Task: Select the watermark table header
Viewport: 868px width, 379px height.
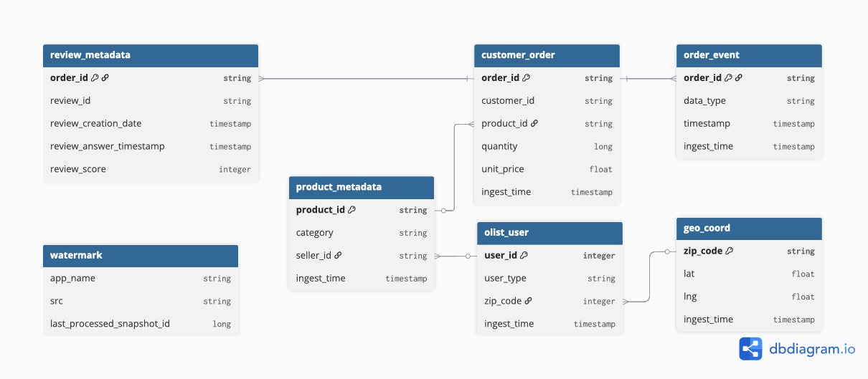Action: (x=141, y=255)
